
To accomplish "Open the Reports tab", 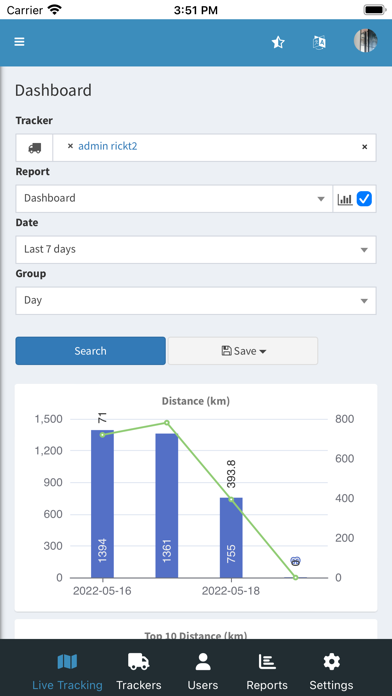I will coord(267,671).
